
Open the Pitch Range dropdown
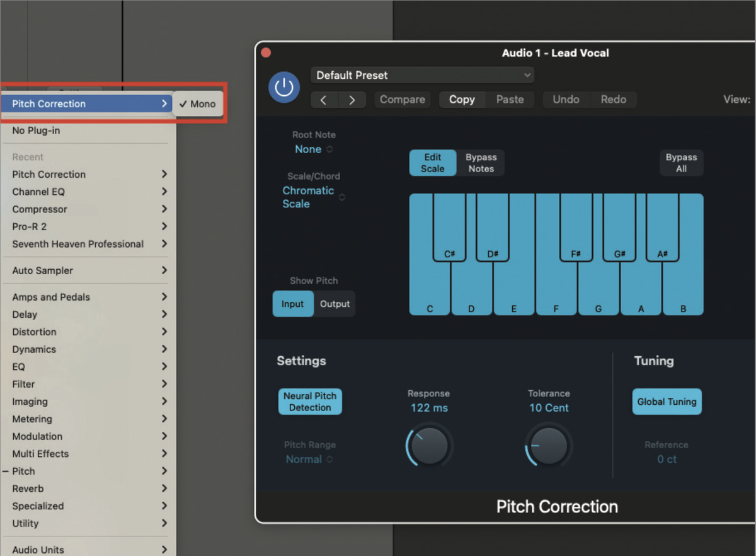point(309,459)
